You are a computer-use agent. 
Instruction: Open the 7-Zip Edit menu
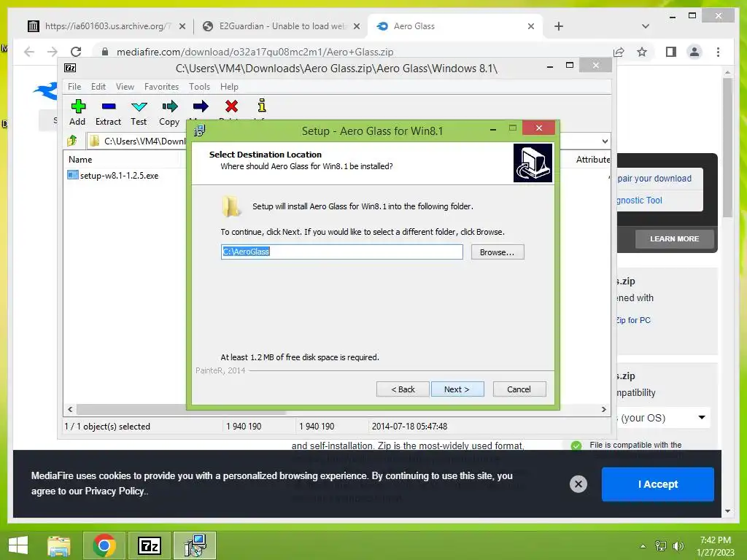click(98, 87)
